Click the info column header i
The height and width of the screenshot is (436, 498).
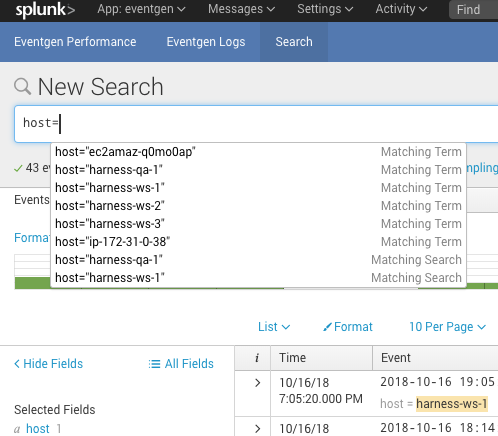coord(257,358)
